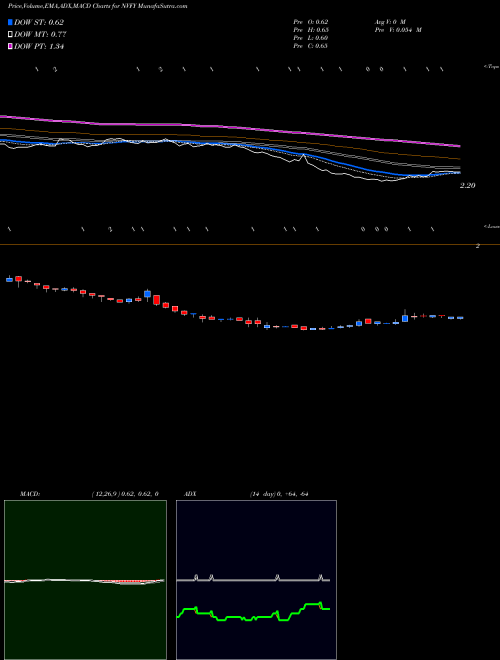Screen dimensions: 500x660
Task: Click the MACD '(12,26,9) 0.62, 0.62, 0' values
Action: tap(125, 494)
